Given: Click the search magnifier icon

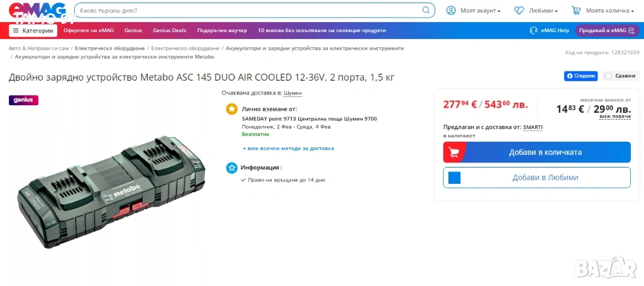Looking at the screenshot, I should click(x=426, y=10).
